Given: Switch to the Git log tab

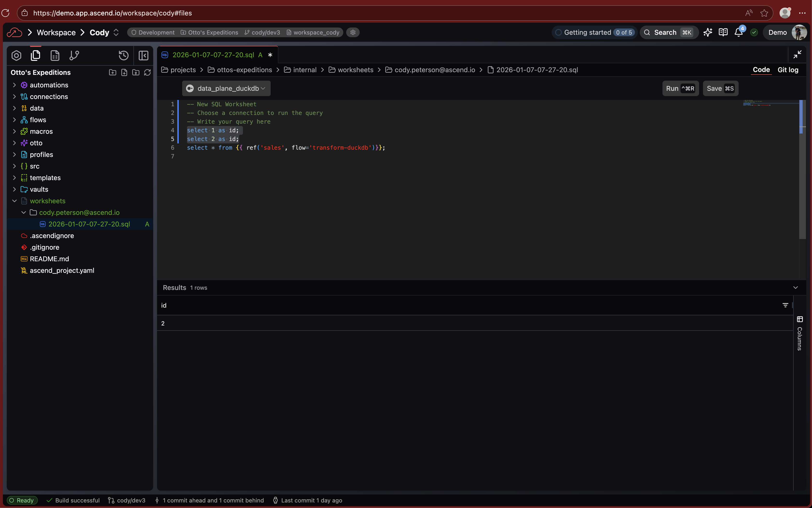Looking at the screenshot, I should [x=788, y=70].
